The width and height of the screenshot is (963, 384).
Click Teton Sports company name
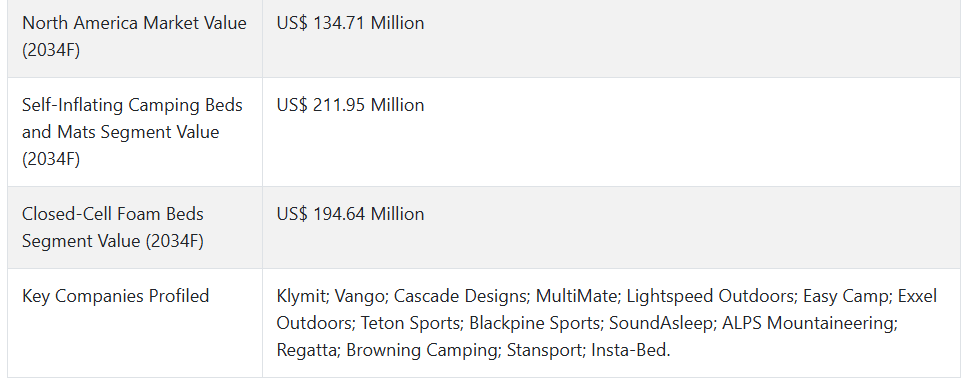coord(410,323)
